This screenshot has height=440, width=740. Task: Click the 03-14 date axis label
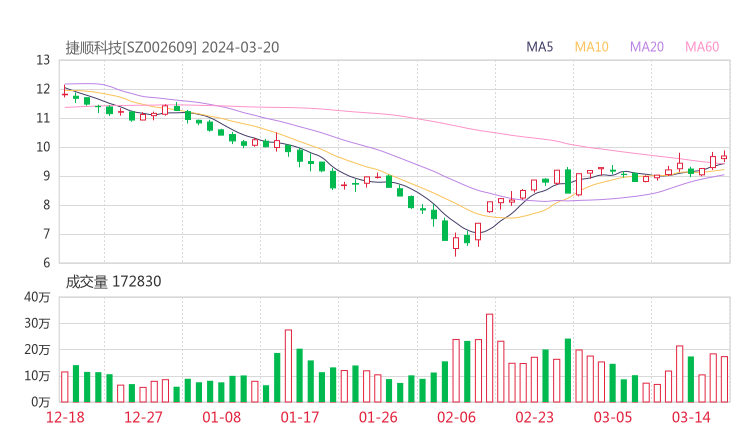tap(691, 417)
